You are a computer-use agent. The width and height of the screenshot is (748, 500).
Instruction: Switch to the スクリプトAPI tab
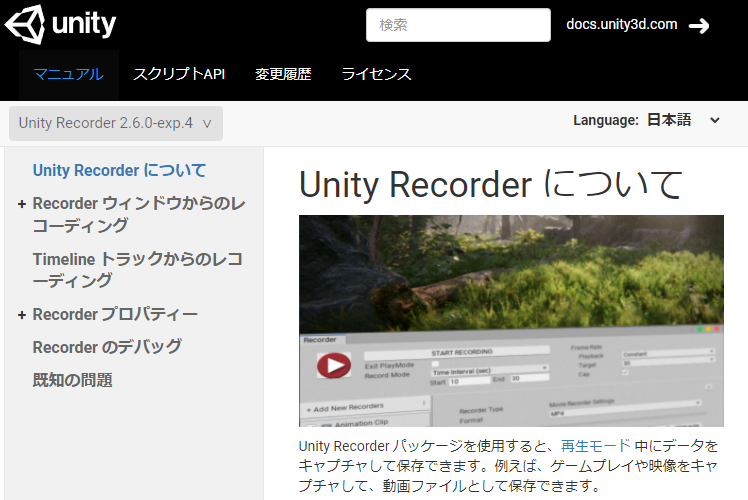(179, 74)
